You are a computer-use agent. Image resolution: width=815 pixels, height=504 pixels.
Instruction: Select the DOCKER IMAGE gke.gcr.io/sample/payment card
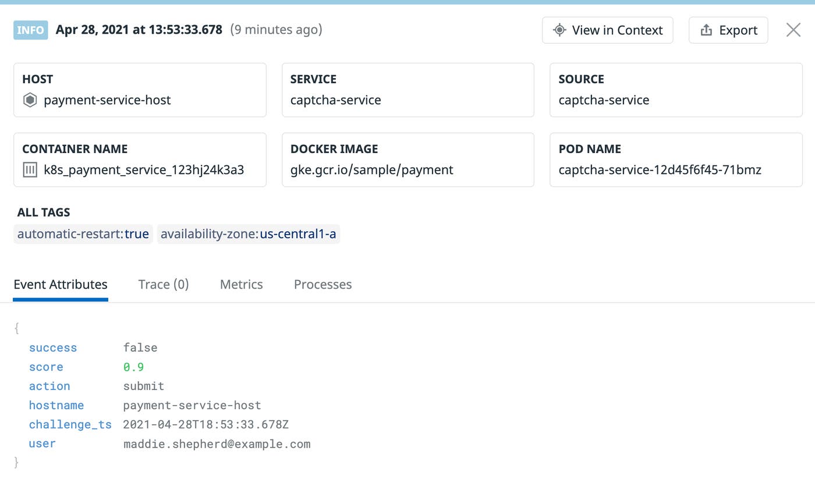point(408,160)
